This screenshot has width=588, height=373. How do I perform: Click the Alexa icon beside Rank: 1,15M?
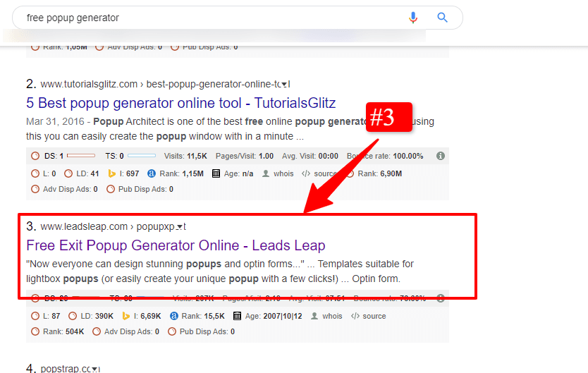pyautogui.click(x=152, y=173)
